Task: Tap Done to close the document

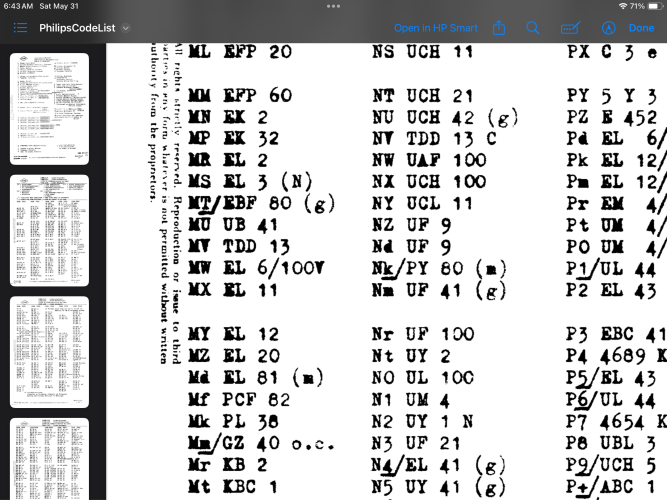Action: point(641,28)
